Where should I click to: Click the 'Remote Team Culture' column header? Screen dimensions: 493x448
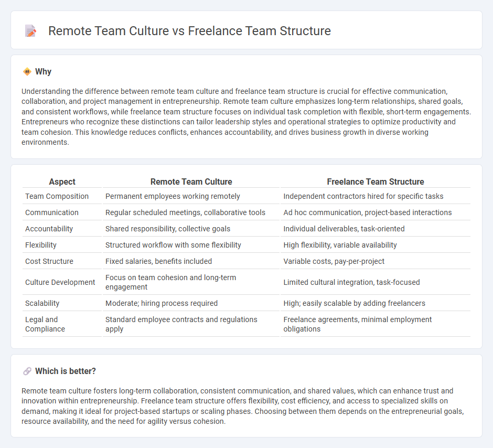click(191, 182)
